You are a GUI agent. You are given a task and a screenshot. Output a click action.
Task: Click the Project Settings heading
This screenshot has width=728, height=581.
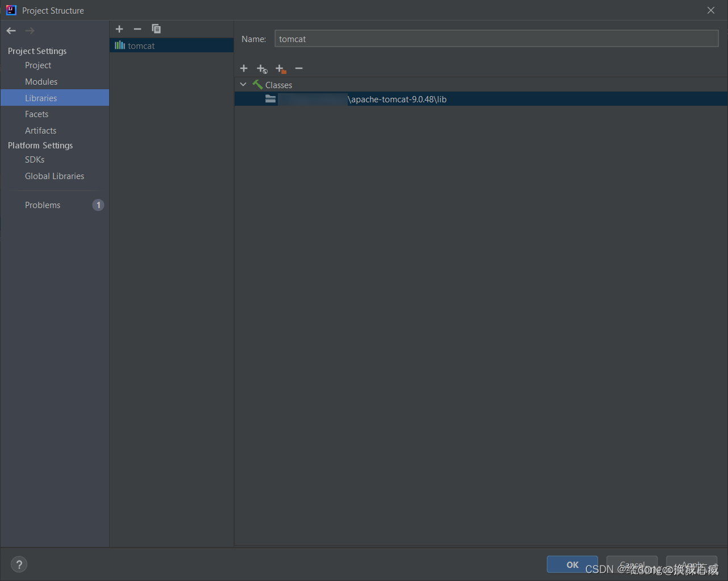(x=37, y=51)
